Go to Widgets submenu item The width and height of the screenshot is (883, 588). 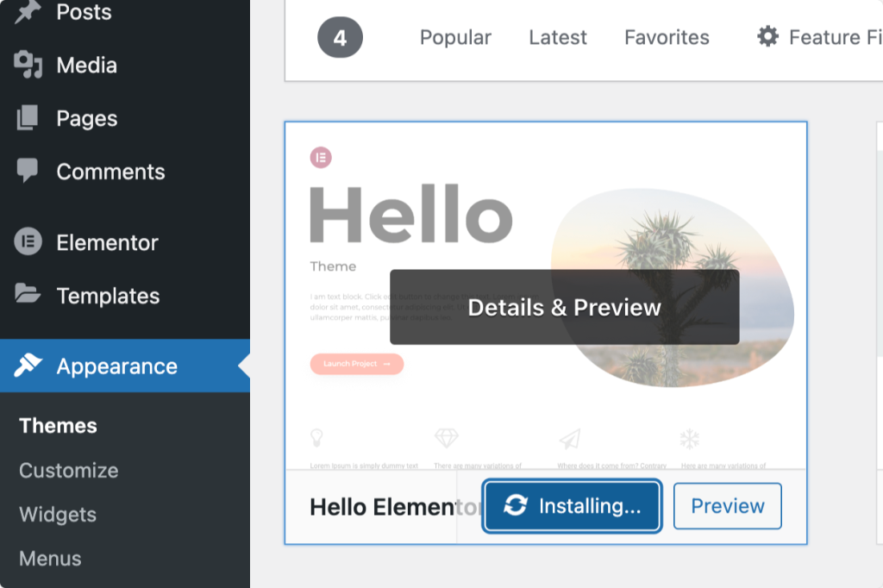(58, 514)
